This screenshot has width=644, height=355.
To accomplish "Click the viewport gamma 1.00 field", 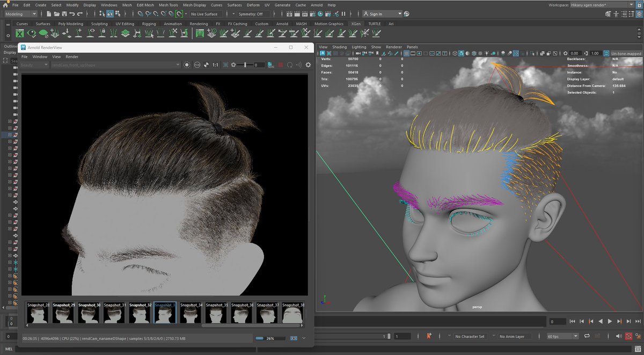I will pos(595,54).
